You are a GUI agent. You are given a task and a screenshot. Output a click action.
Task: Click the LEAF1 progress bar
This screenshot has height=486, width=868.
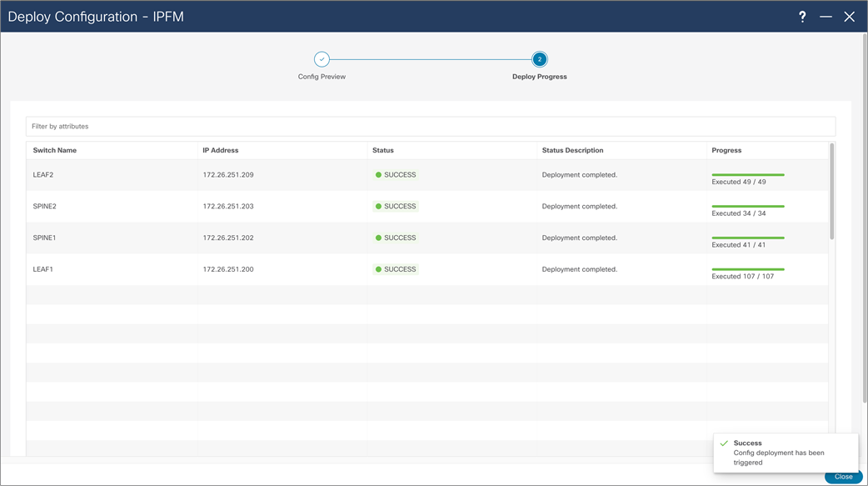tap(748, 269)
